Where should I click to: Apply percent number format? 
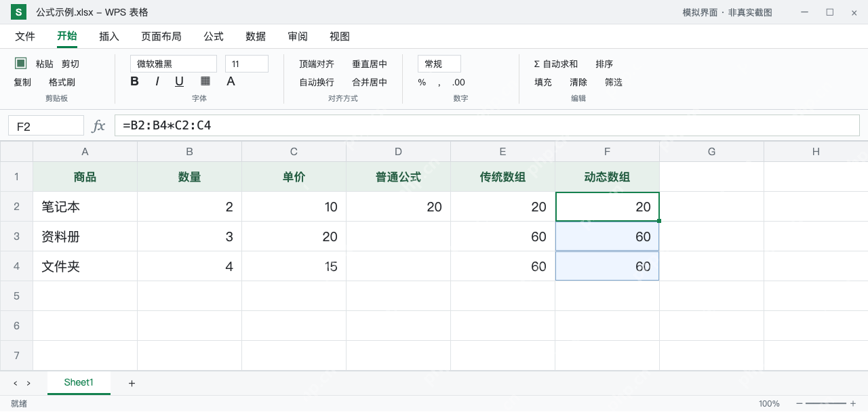point(422,82)
